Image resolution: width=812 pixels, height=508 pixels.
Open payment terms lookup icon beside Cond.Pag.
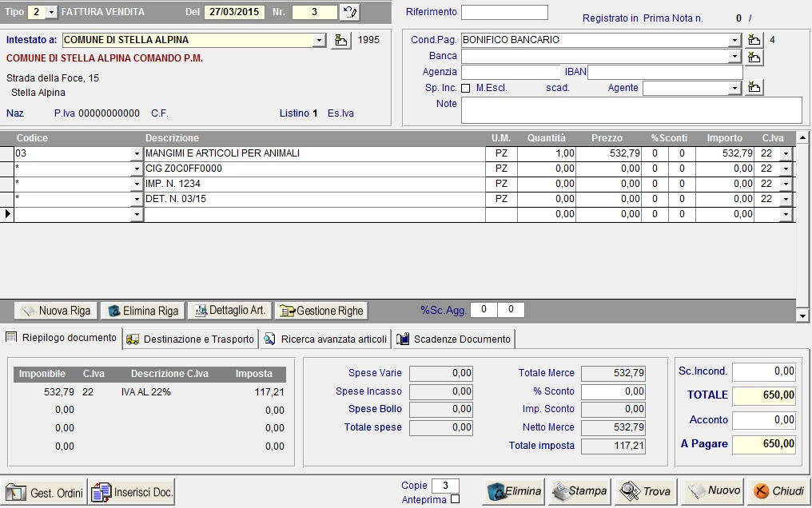tap(754, 40)
